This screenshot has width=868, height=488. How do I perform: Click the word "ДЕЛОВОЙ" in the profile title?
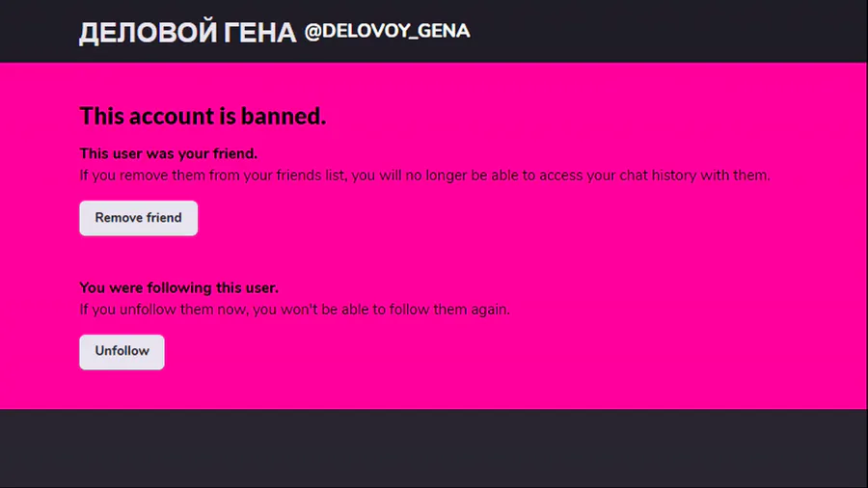click(147, 33)
